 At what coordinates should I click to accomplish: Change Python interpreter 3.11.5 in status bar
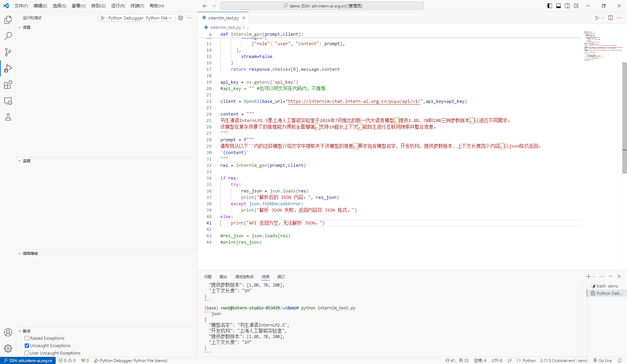tap(564, 360)
